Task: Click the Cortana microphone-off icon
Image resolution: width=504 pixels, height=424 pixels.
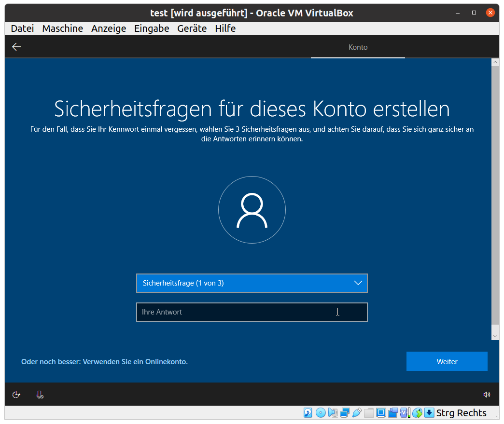Action: coord(40,395)
